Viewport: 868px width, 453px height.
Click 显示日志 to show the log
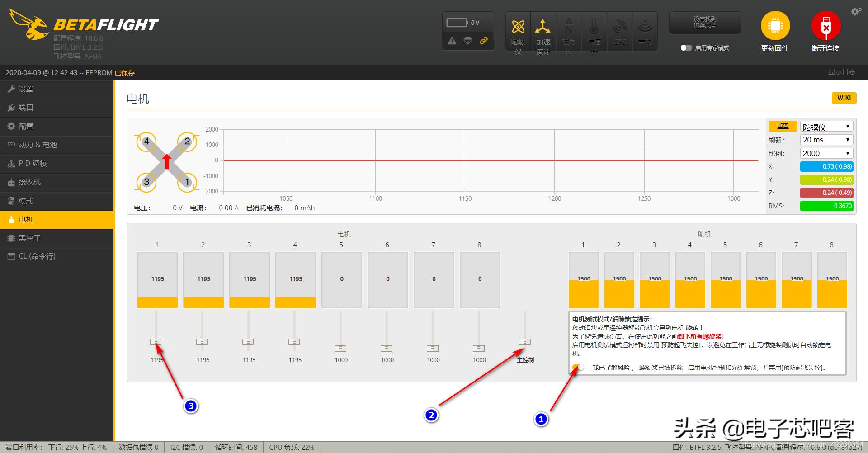tap(841, 72)
